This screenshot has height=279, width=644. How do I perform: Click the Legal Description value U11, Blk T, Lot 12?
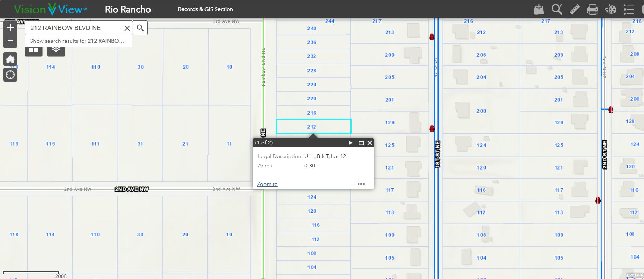pos(325,156)
